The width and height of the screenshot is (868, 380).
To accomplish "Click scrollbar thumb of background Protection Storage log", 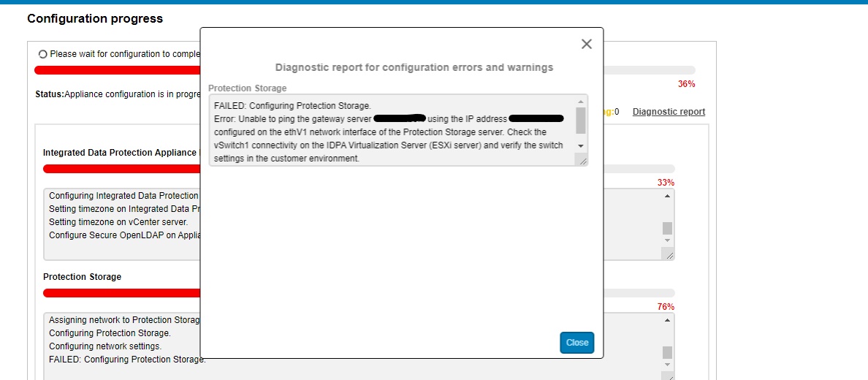I will [667, 352].
